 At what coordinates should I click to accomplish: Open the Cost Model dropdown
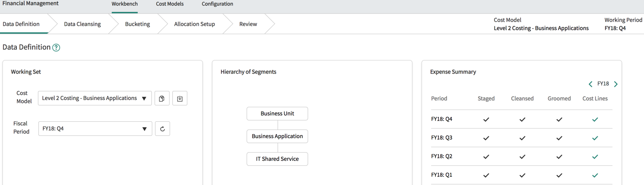tap(95, 98)
